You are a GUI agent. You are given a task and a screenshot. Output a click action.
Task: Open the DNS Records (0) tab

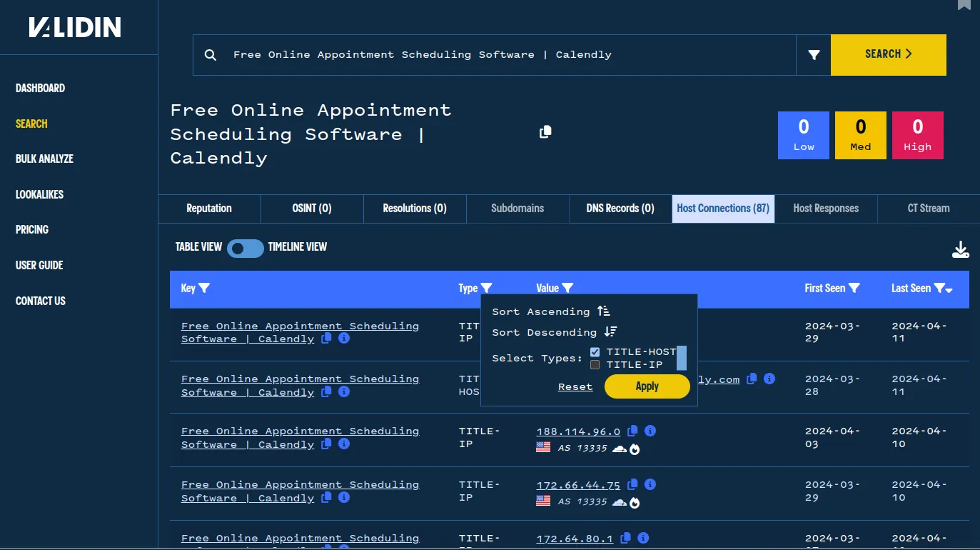620,209
